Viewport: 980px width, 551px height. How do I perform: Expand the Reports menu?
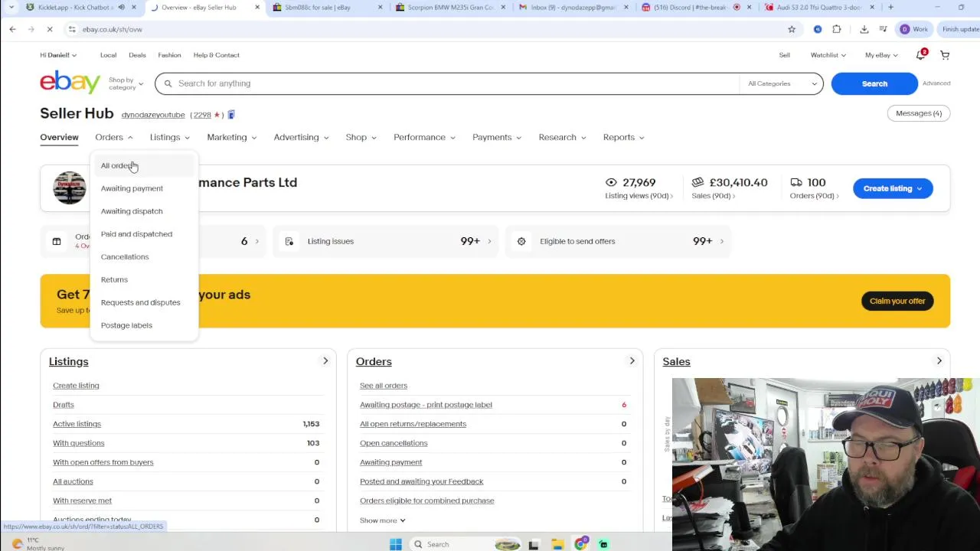[623, 137]
